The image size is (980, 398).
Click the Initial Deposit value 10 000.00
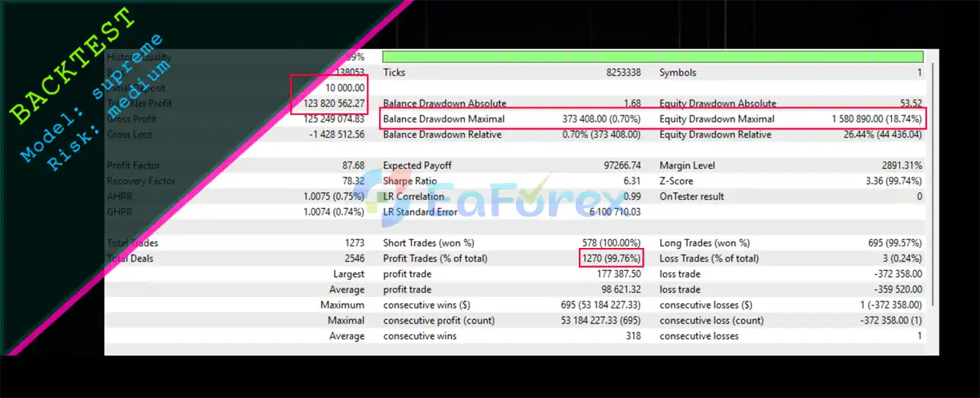[x=339, y=88]
